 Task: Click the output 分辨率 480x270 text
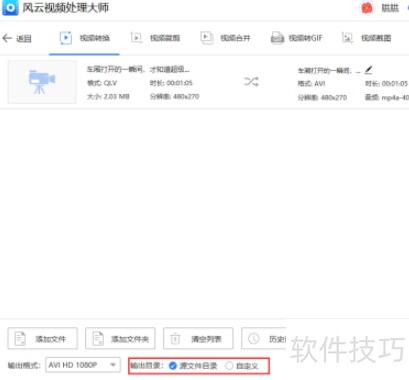tap(322, 98)
